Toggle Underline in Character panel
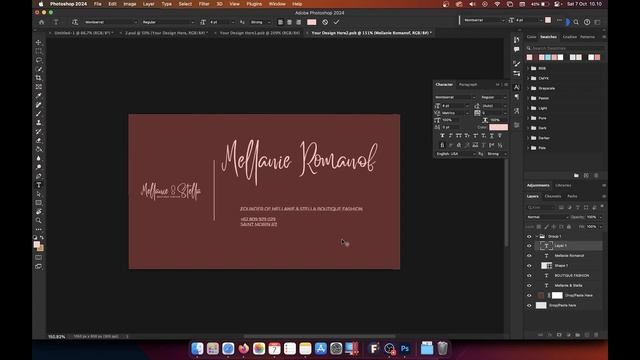 click(x=491, y=136)
